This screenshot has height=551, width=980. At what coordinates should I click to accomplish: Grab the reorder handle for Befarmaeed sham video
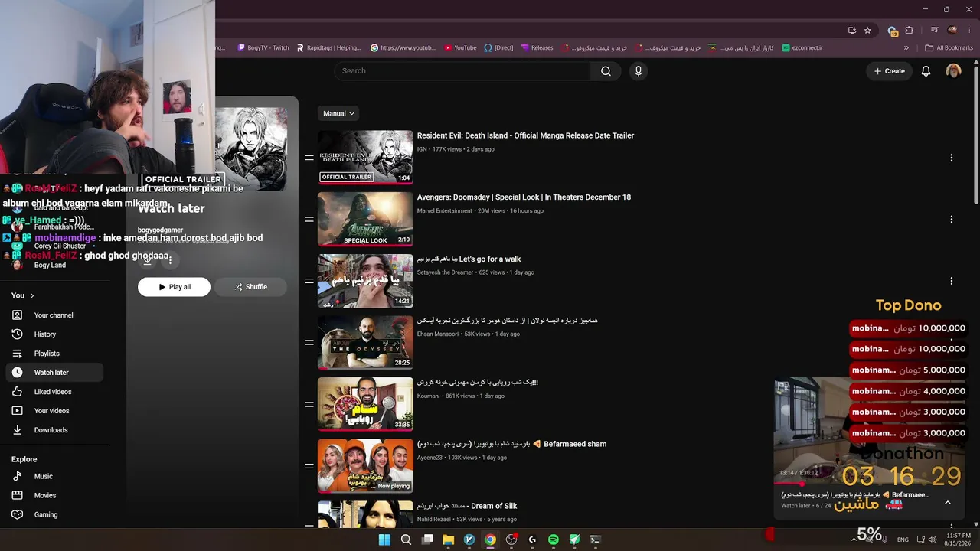[x=309, y=466]
